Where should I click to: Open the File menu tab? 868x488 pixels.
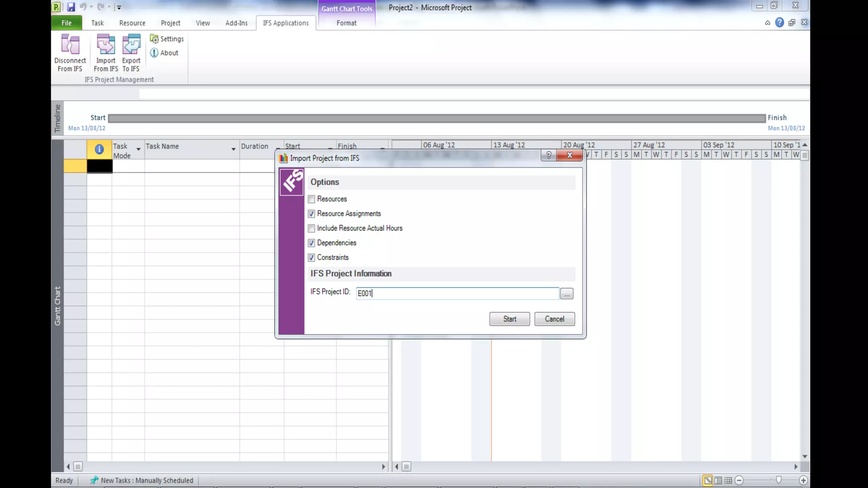(x=66, y=23)
